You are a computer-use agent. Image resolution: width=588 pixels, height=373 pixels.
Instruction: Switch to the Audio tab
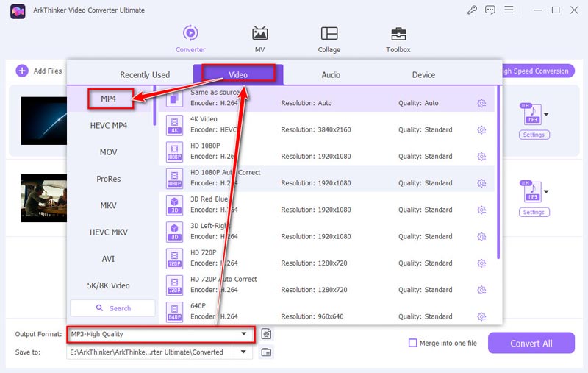331,75
